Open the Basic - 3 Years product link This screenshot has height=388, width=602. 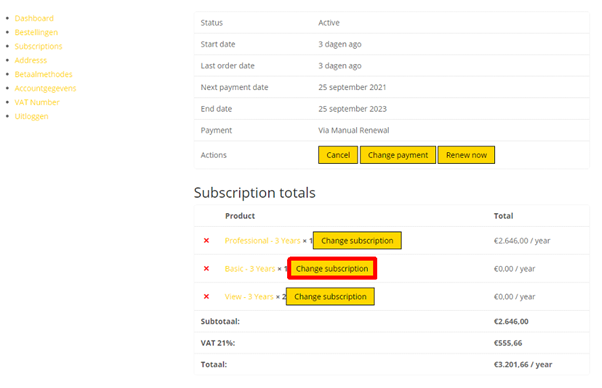[x=250, y=269]
